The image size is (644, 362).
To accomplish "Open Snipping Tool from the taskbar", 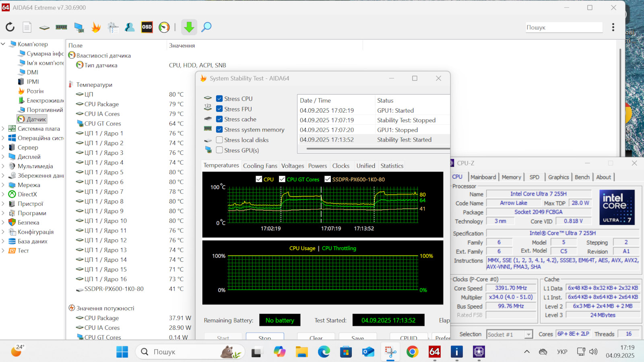I will (x=390, y=352).
